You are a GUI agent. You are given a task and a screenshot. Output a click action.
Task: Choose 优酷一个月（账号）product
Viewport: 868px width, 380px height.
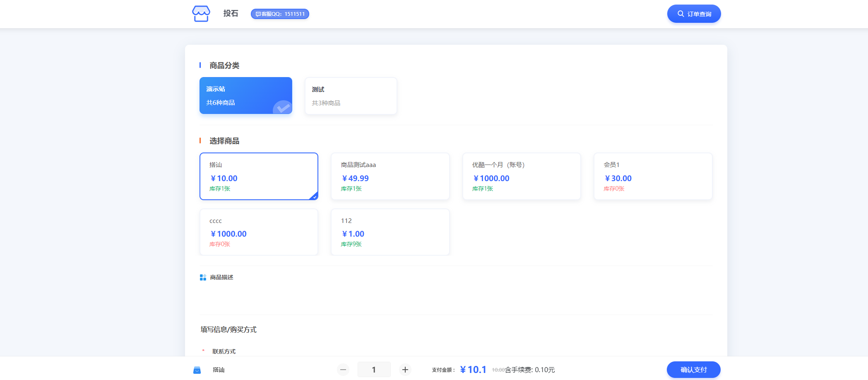pyautogui.click(x=521, y=176)
